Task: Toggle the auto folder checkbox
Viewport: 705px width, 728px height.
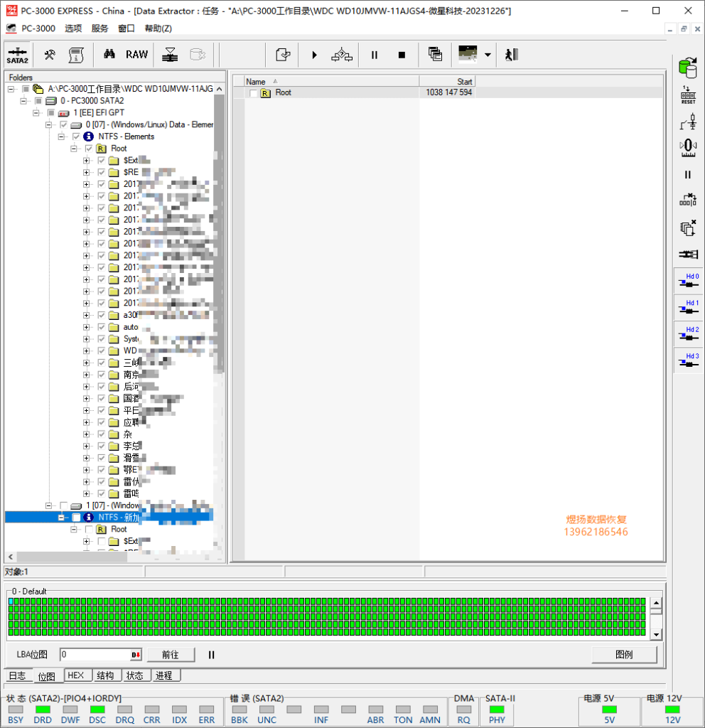Action: tap(101, 327)
